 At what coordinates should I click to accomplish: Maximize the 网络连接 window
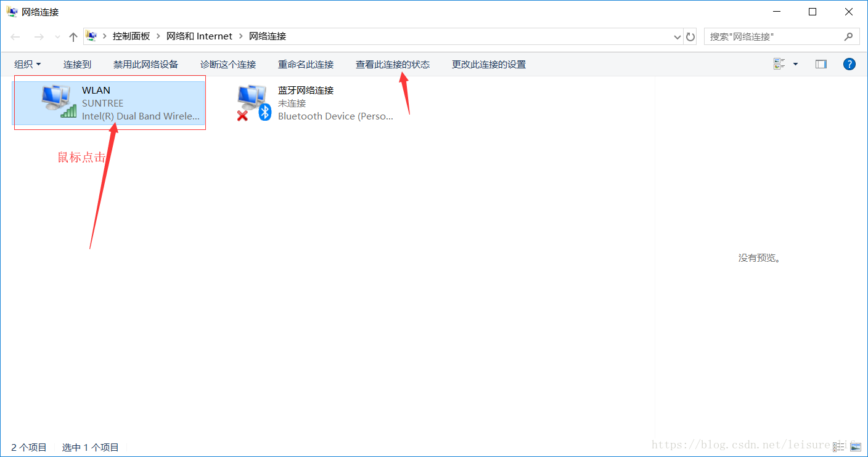813,12
